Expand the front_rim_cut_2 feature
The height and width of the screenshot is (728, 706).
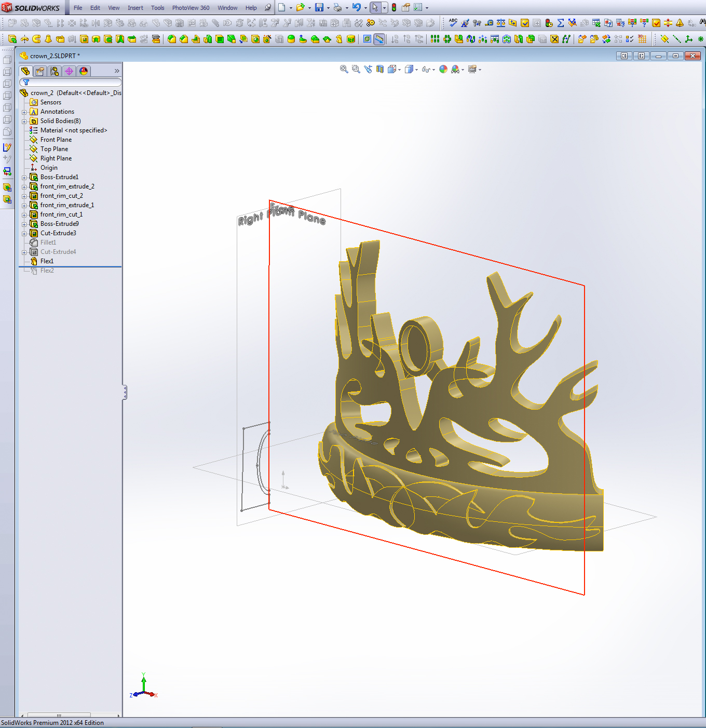point(24,196)
